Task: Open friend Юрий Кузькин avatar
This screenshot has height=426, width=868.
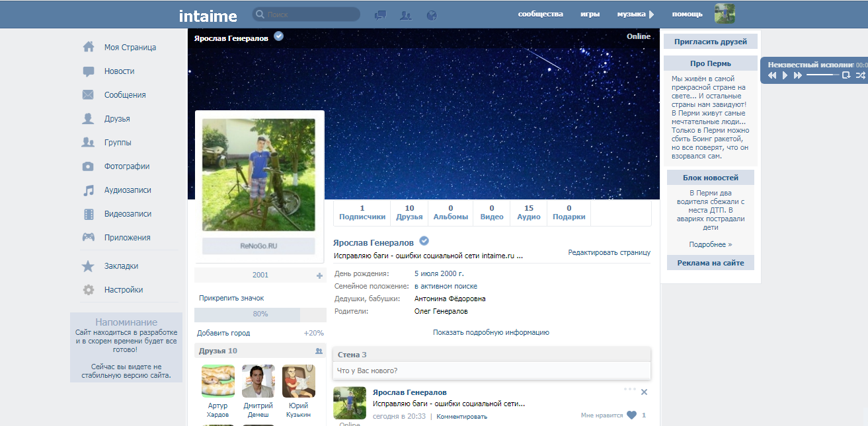Action: pos(299,381)
